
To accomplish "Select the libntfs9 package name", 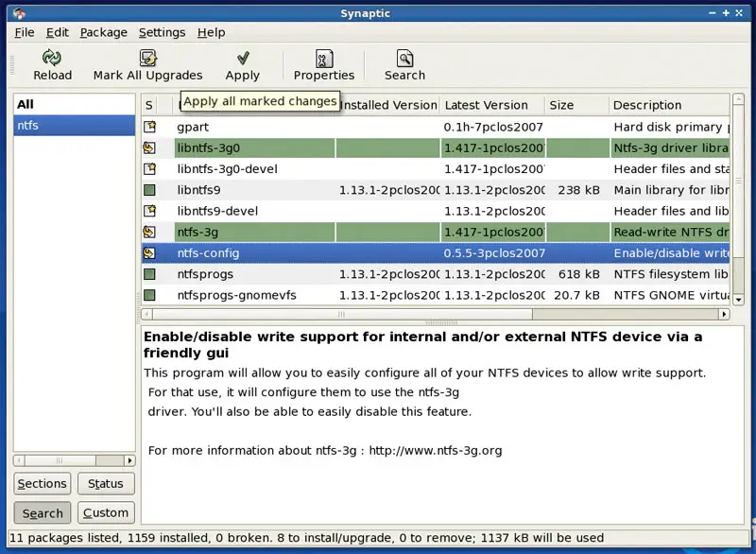I will [198, 190].
